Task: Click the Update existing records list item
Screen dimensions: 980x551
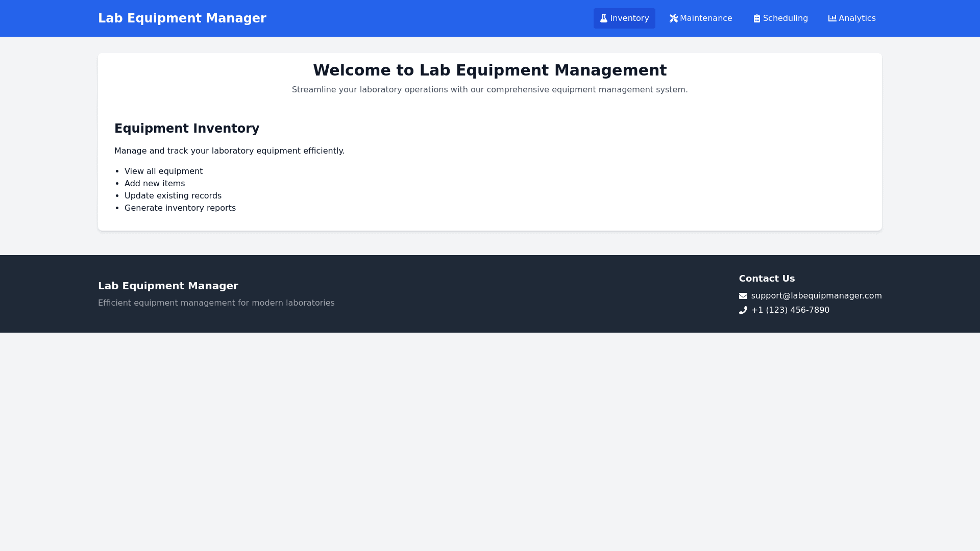Action: [173, 196]
